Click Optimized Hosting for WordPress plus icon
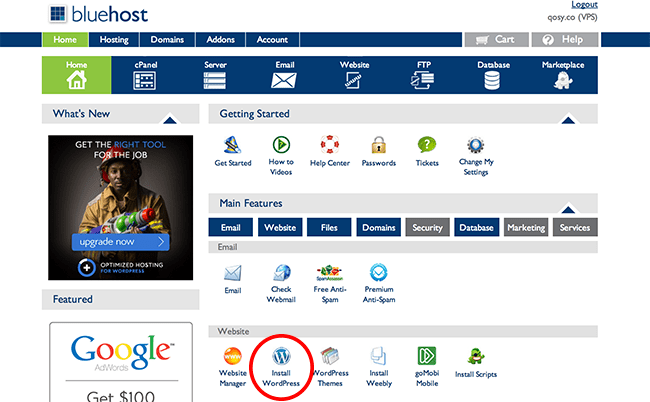This screenshot has height=402, width=650. (87, 267)
